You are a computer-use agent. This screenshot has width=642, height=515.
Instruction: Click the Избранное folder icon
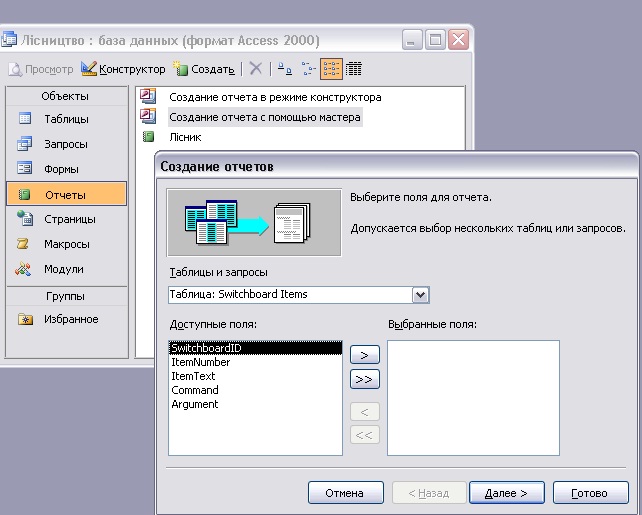point(25,319)
